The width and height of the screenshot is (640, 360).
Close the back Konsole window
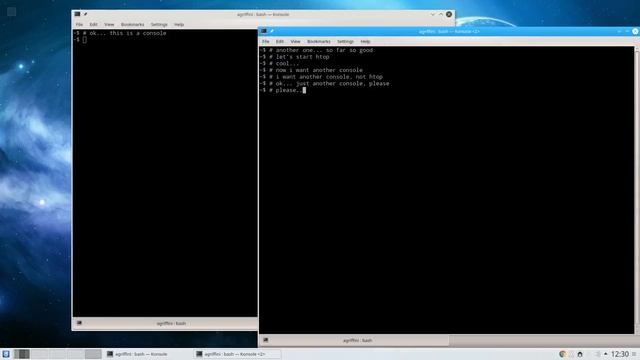pyautogui.click(x=449, y=14)
